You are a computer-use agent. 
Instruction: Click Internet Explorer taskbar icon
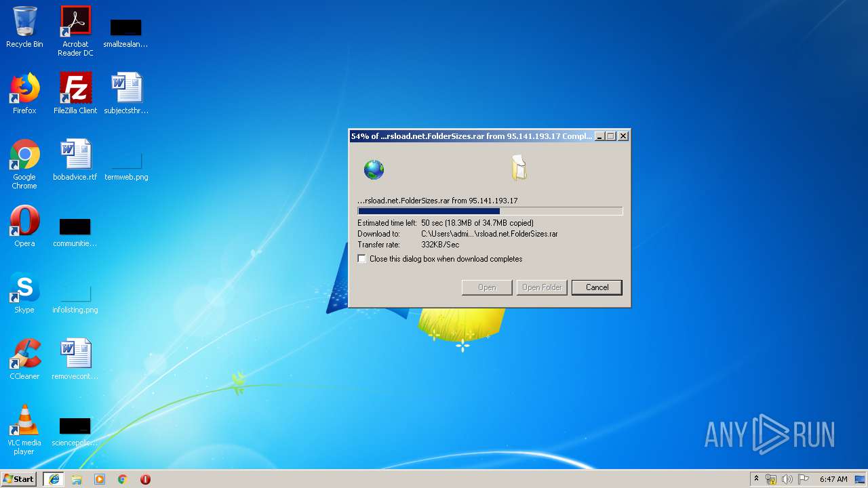point(54,479)
